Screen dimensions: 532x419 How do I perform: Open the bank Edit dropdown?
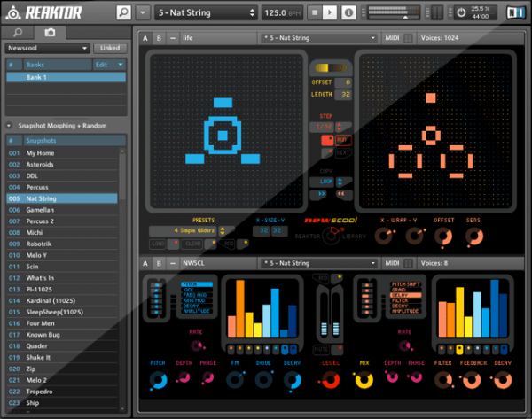coord(109,65)
